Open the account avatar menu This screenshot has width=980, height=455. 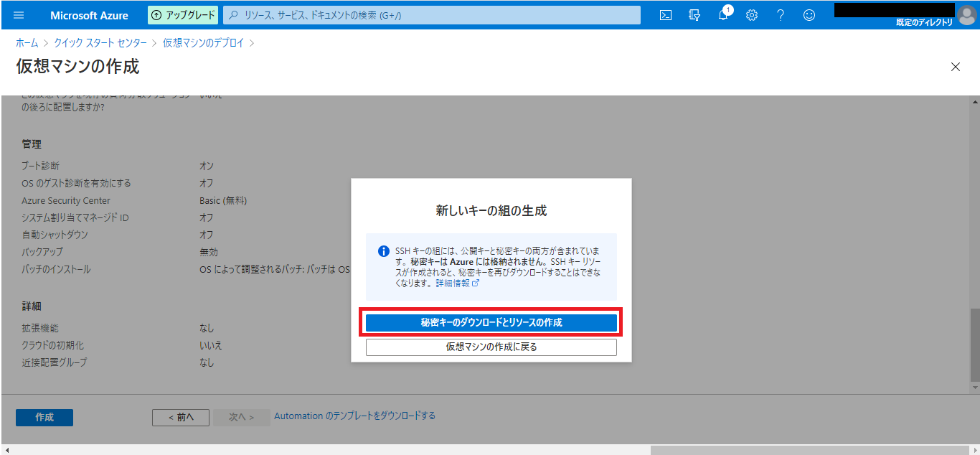[968, 14]
